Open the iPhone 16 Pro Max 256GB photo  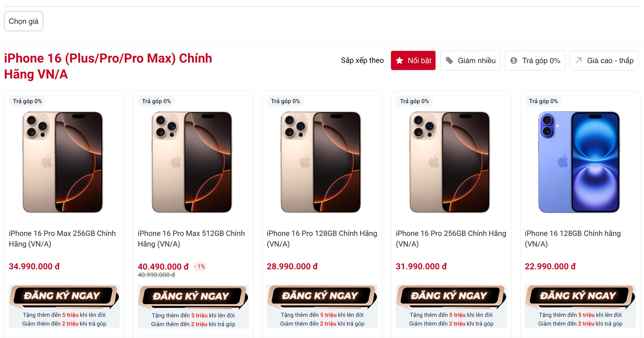pyautogui.click(x=63, y=162)
